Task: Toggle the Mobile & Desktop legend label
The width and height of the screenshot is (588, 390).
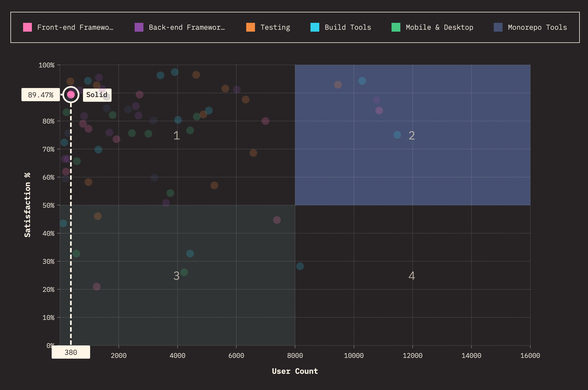Action: click(x=440, y=27)
